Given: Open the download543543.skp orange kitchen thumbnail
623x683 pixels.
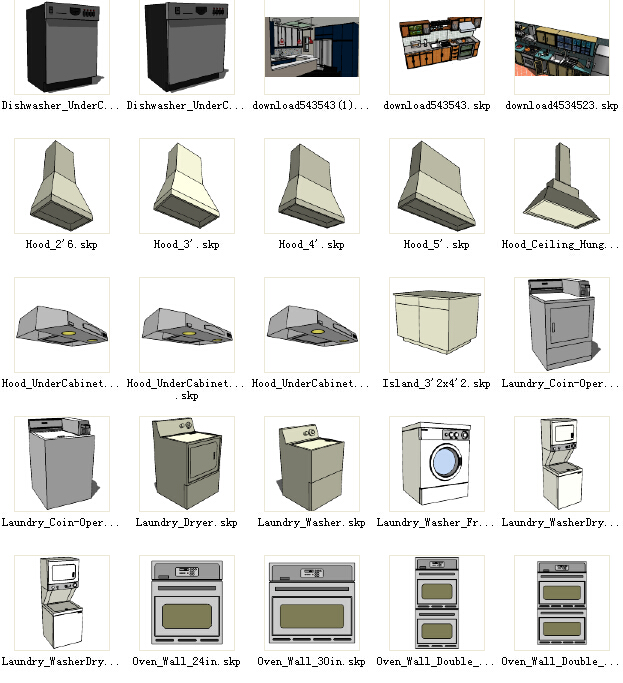Looking at the screenshot, I should point(437,47).
